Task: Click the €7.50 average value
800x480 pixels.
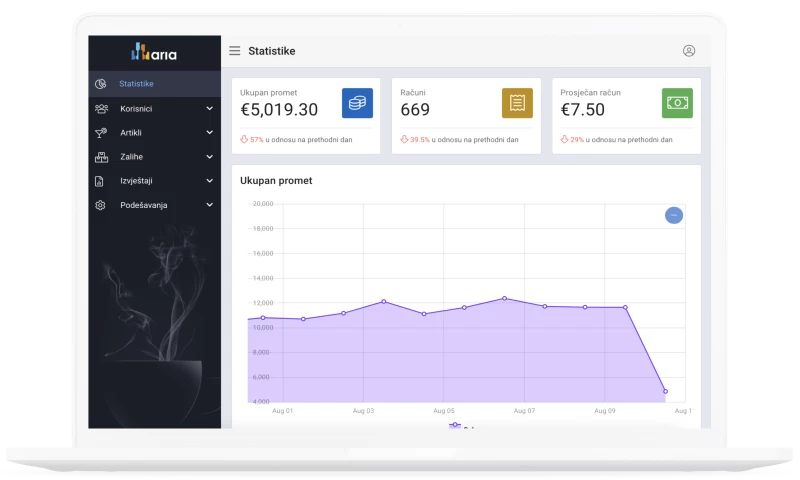Action: coord(583,110)
